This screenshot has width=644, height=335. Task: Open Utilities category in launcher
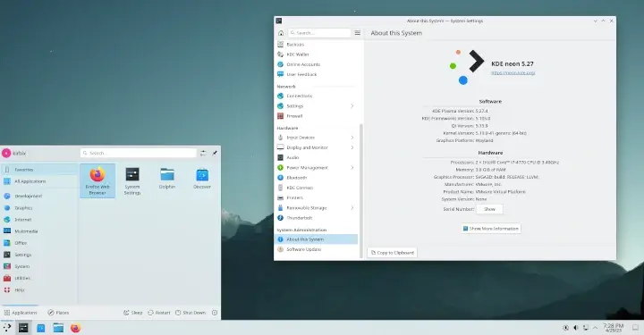(x=39, y=278)
